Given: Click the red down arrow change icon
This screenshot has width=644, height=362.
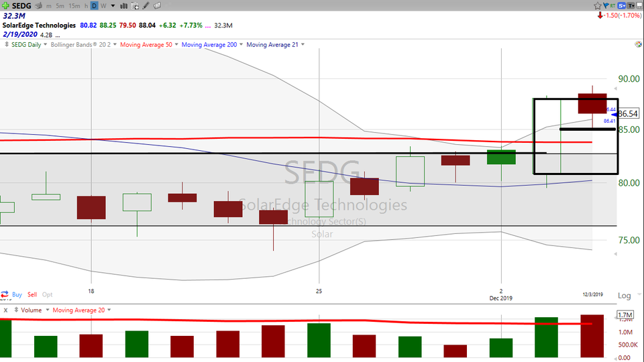Looking at the screenshot, I should pyautogui.click(x=600, y=15).
